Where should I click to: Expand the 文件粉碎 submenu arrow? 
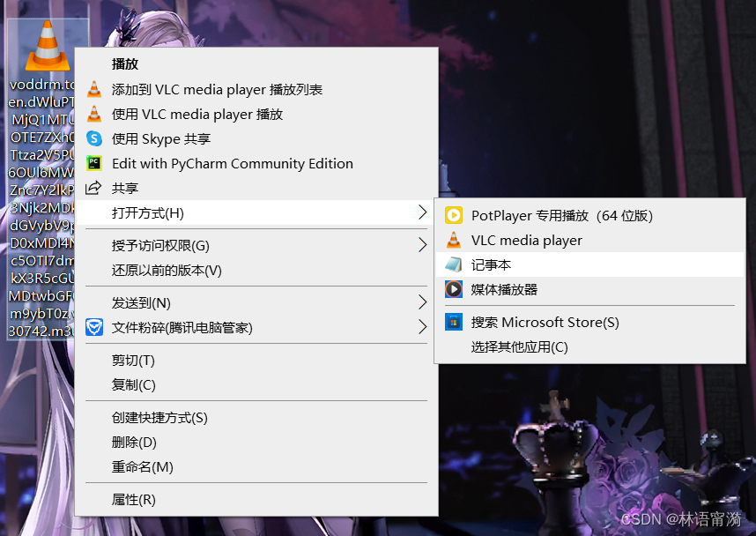[422, 327]
